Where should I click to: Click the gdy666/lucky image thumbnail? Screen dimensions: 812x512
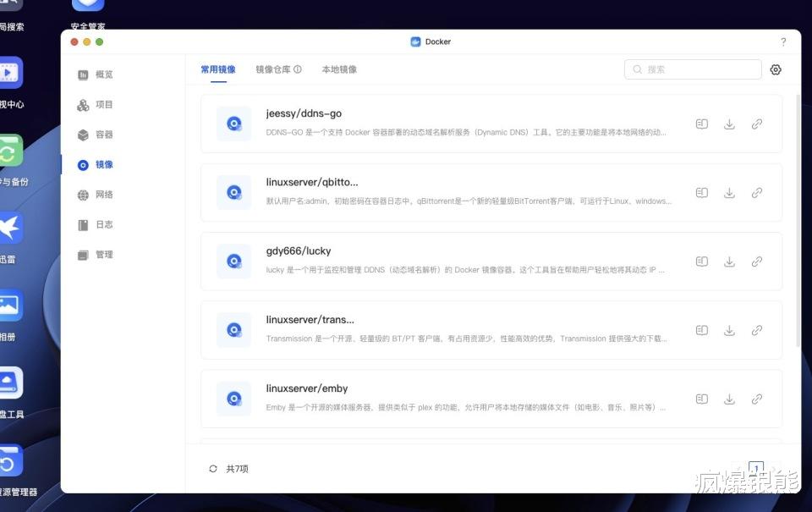[x=234, y=262]
